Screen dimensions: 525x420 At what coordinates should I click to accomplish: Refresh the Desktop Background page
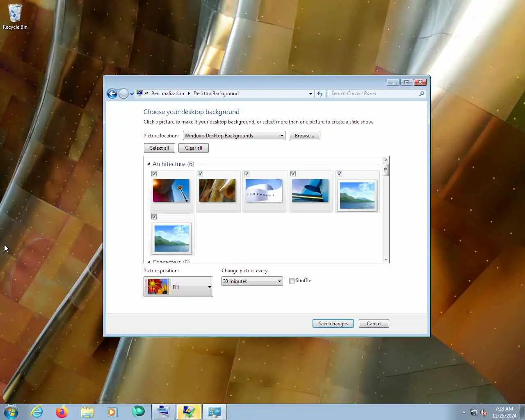320,94
